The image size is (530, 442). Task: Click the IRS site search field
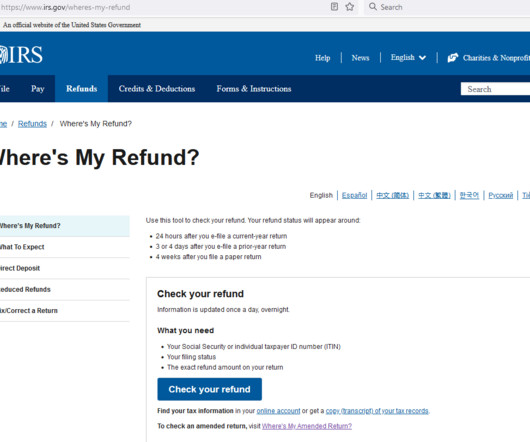coord(495,89)
